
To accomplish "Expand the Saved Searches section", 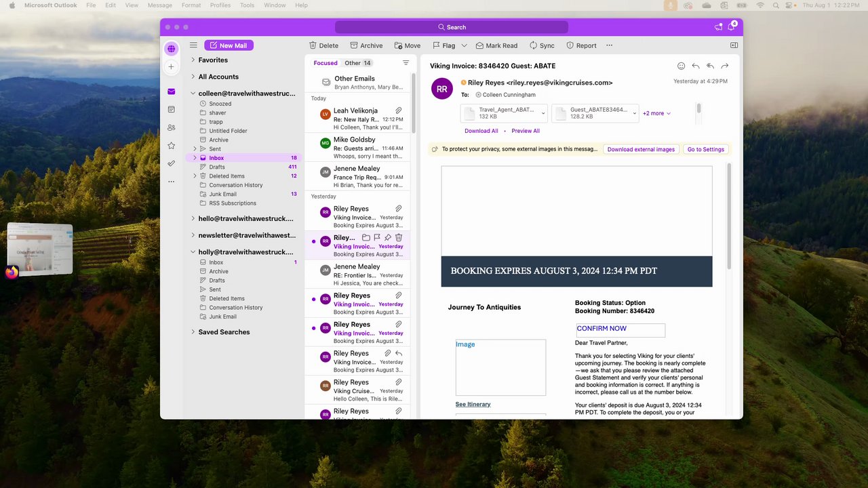I will (x=193, y=332).
